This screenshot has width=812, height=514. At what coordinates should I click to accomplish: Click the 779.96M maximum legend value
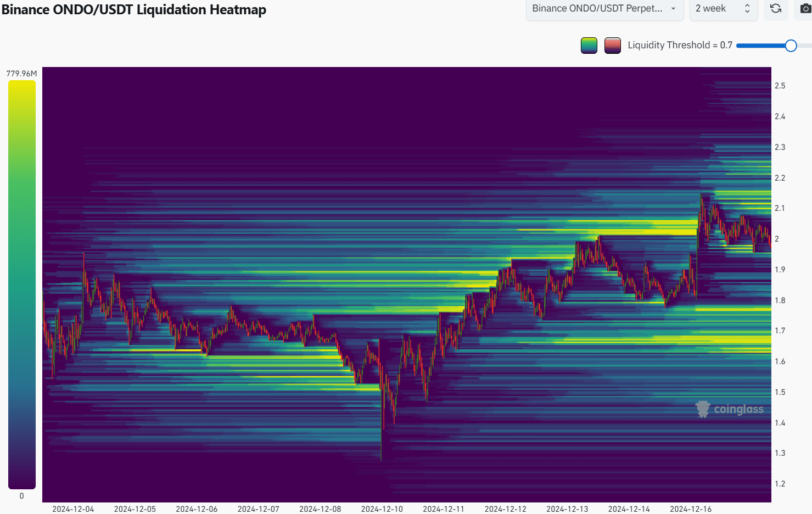point(22,74)
